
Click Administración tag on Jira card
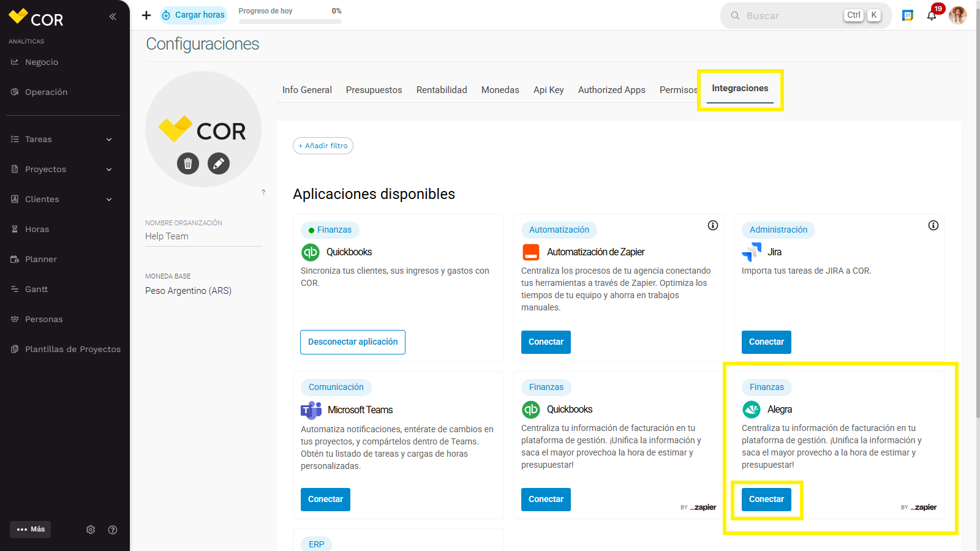click(x=778, y=230)
